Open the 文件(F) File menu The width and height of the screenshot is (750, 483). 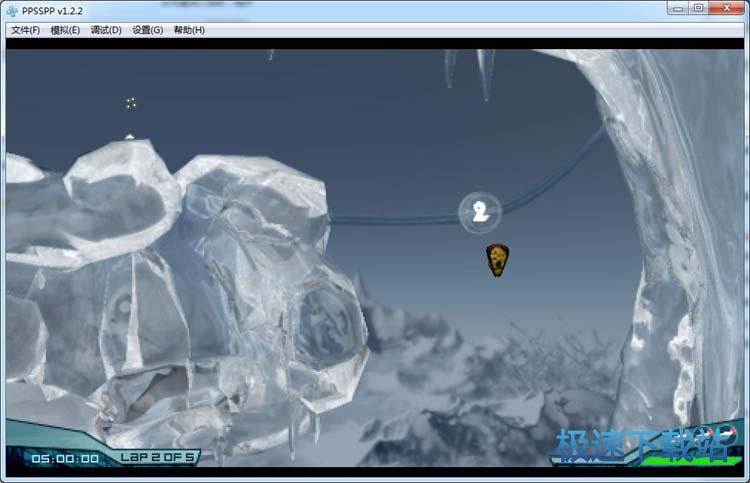point(25,30)
